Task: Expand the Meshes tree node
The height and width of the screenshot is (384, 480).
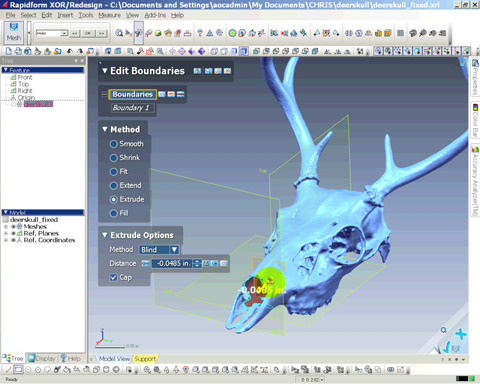Action: coord(6,227)
